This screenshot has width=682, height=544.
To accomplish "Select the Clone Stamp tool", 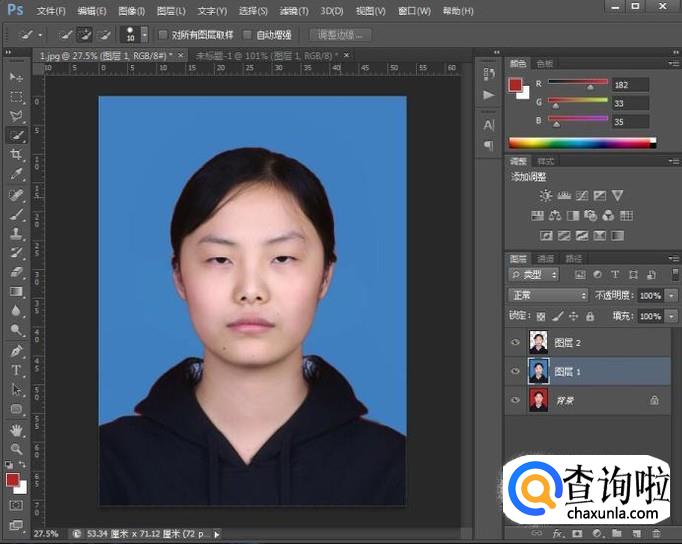I will [16, 233].
